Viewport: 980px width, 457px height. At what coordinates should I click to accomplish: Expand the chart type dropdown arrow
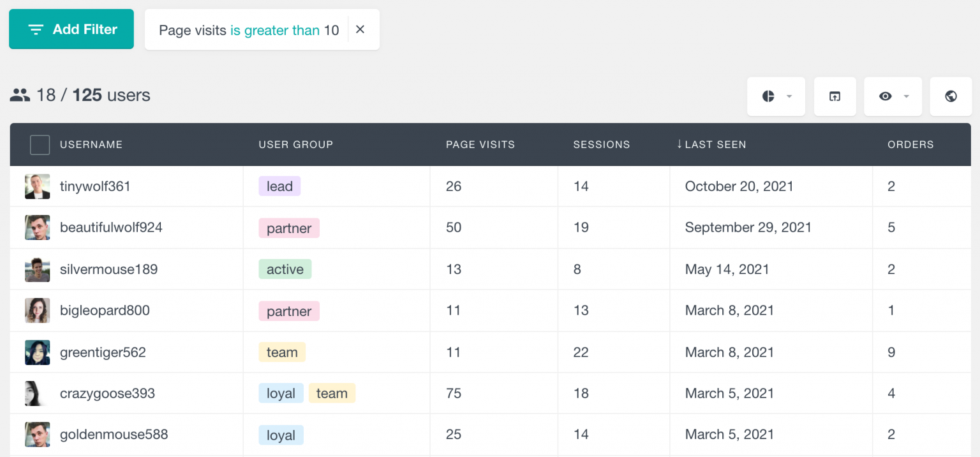[x=789, y=96]
